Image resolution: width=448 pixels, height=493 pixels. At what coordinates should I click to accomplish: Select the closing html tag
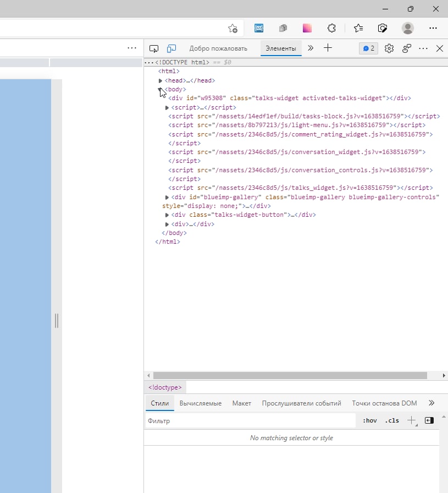[x=168, y=242]
